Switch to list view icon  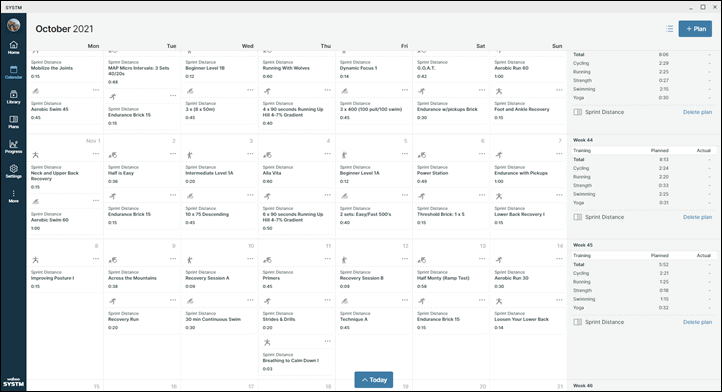pos(670,29)
